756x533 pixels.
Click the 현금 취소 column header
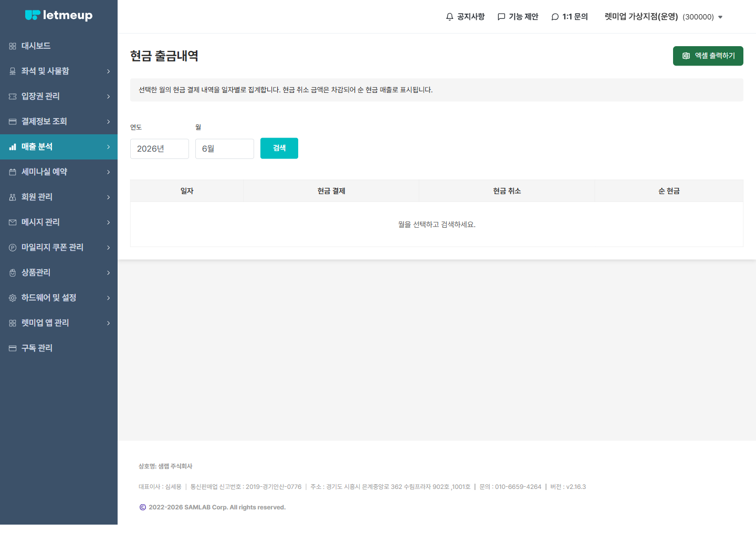(507, 191)
